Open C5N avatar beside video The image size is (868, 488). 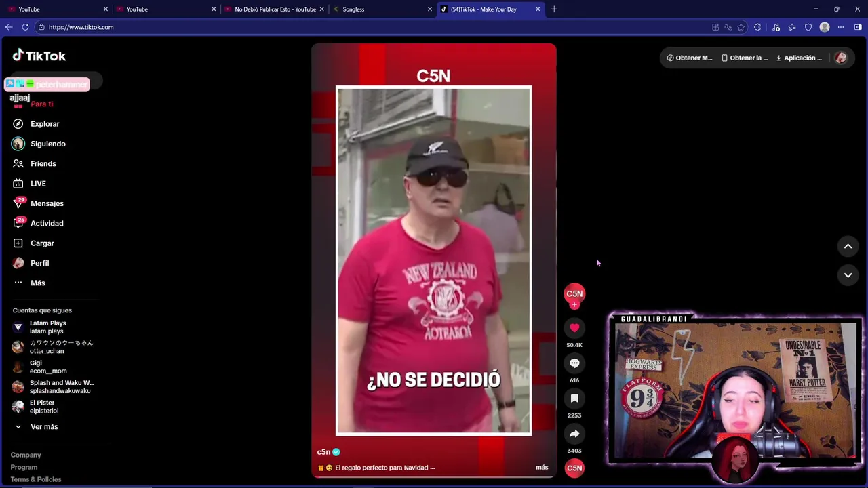574,293
